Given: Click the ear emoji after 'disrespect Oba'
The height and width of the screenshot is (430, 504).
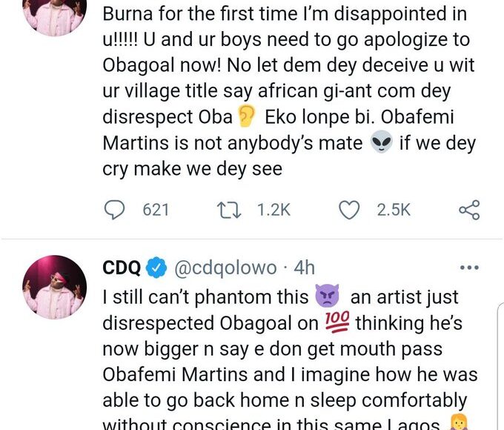Looking at the screenshot, I should [x=245, y=116].
